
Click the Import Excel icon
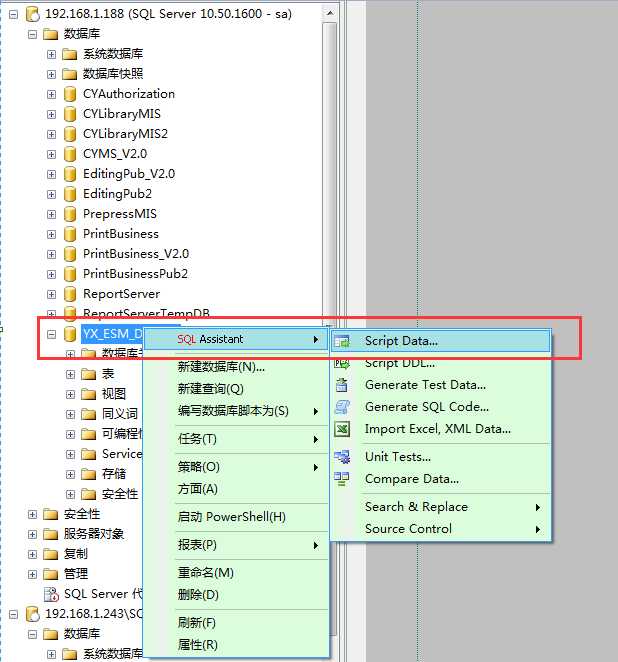[x=342, y=429]
